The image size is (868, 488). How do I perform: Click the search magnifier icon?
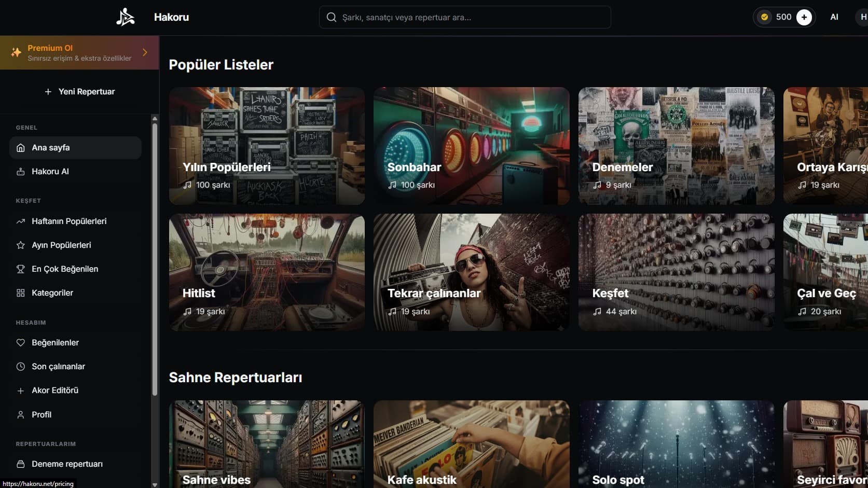pos(331,17)
